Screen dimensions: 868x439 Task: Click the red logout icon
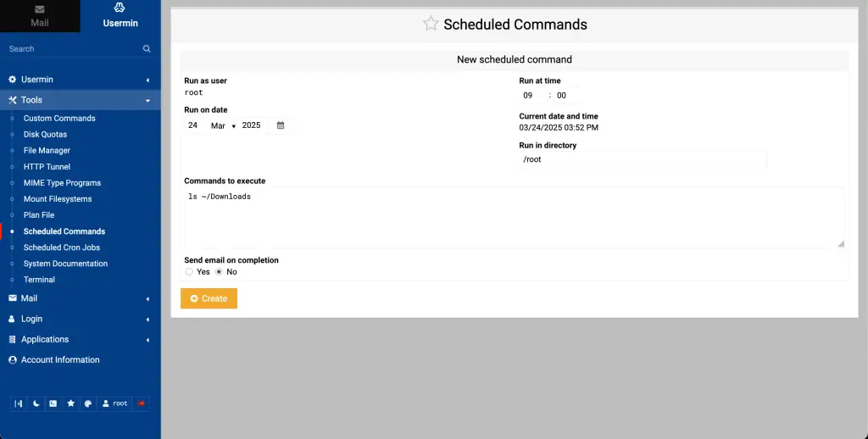(142, 403)
